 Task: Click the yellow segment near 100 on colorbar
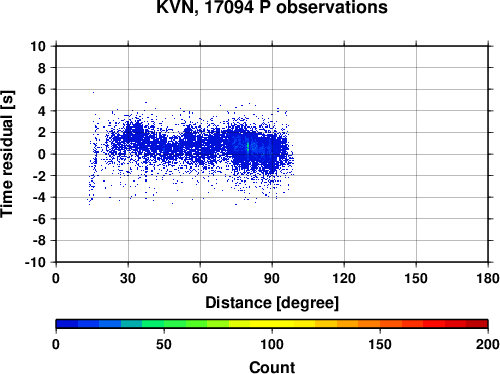tap(272, 324)
